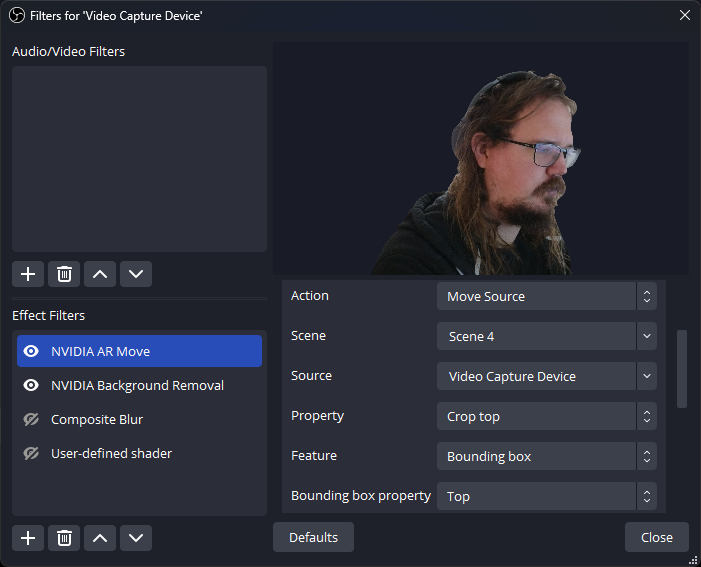
Task: Select the NVIDIA AR Move filter row
Action: tap(139, 351)
